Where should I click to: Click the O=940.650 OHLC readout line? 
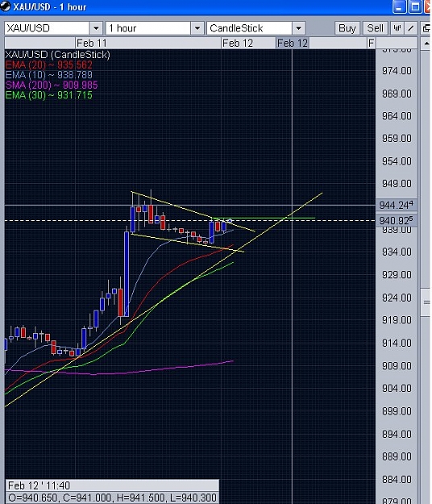[x=112, y=498]
